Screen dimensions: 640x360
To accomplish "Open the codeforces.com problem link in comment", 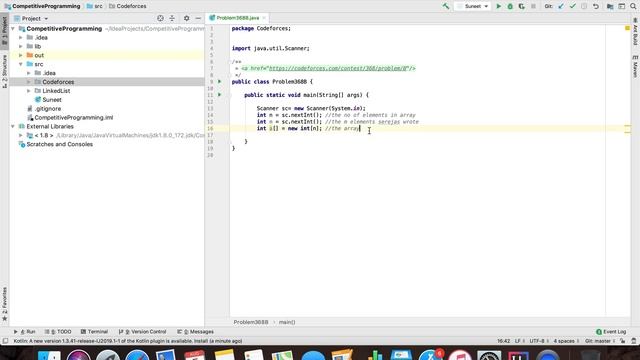I will (338, 69).
